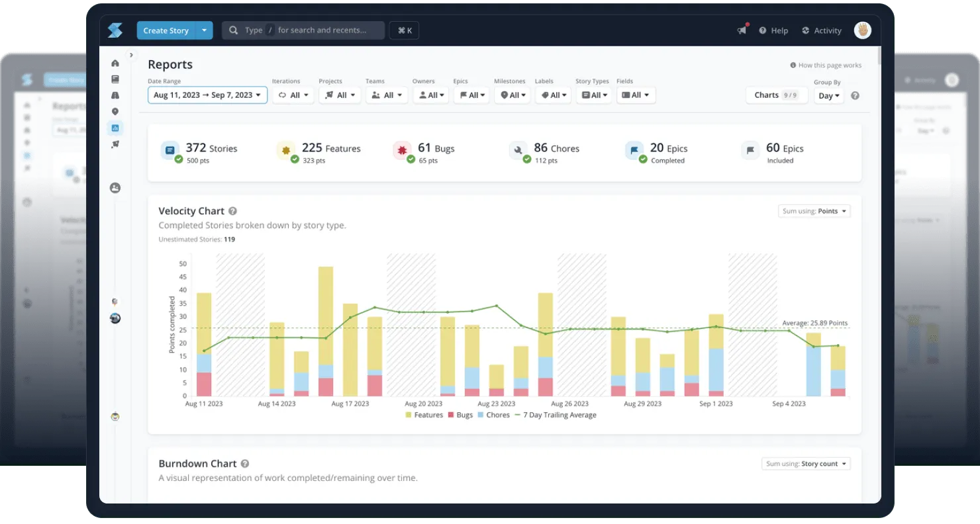Expand the Group By Day dropdown

[x=828, y=96]
